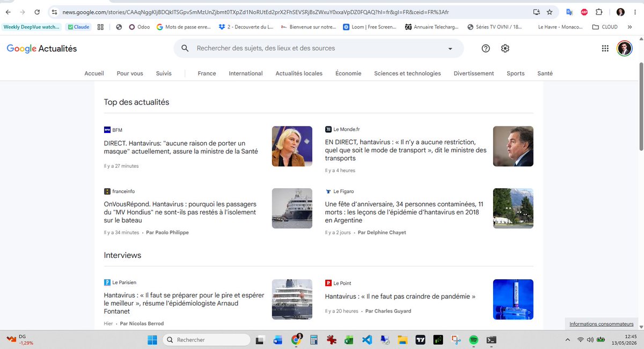Viewport: 644px width, 349px height.
Task: Open the Actualités locales section
Action: [x=299, y=73]
